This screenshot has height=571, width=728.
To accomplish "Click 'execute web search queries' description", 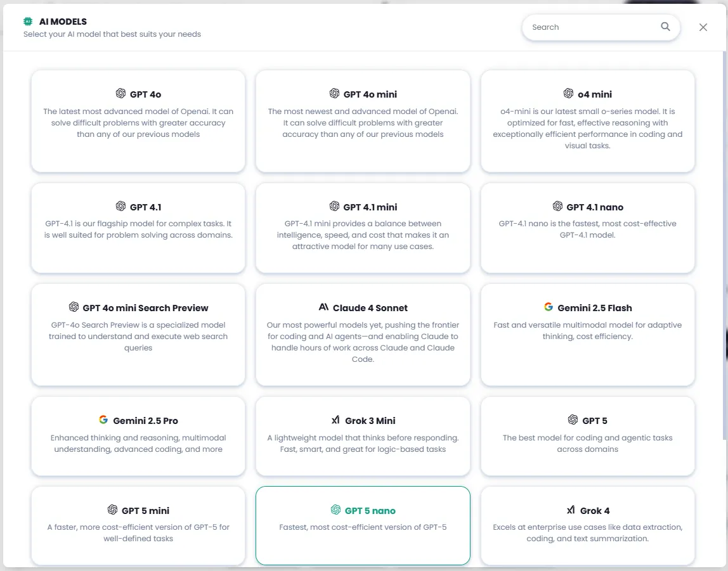I will click(x=138, y=337).
